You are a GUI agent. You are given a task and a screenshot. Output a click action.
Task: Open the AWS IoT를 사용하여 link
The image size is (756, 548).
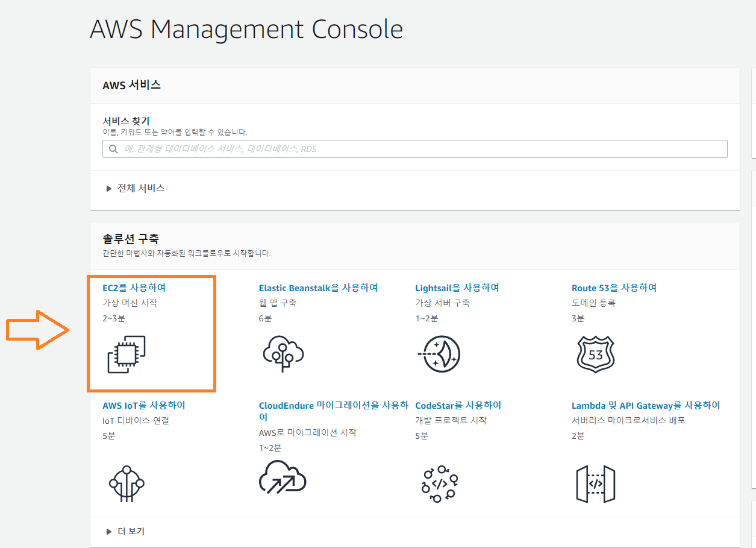click(x=144, y=405)
